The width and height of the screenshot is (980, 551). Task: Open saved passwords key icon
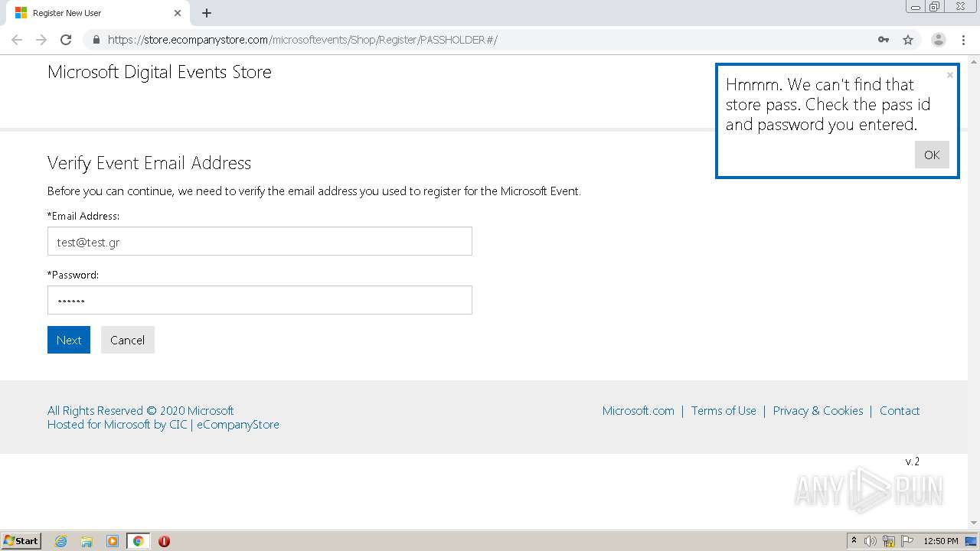click(x=884, y=40)
